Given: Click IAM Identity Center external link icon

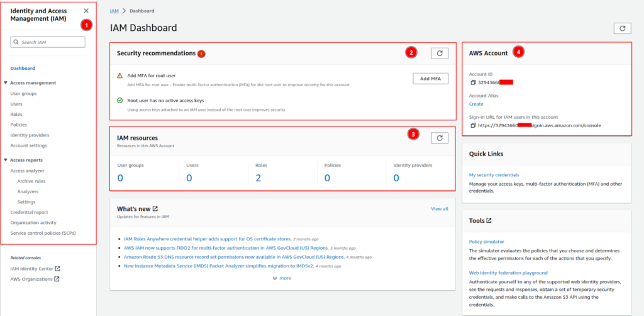Looking at the screenshot, I should point(57,269).
